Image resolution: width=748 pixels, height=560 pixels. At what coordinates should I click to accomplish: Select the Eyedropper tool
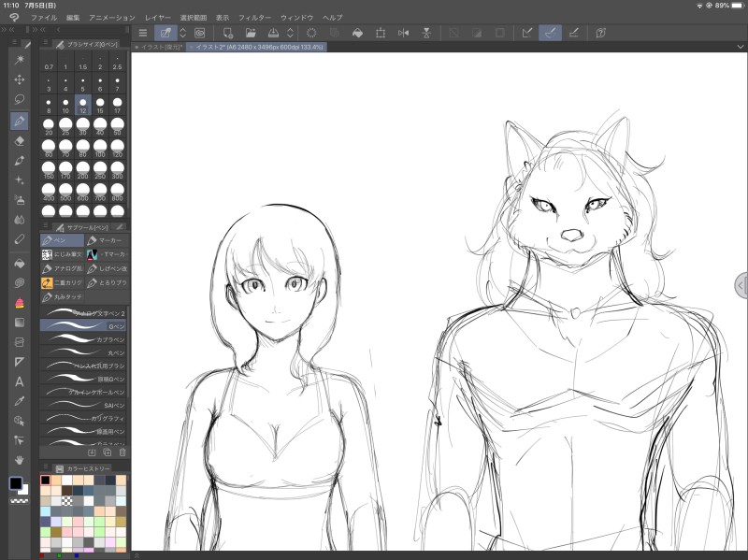tap(20, 401)
